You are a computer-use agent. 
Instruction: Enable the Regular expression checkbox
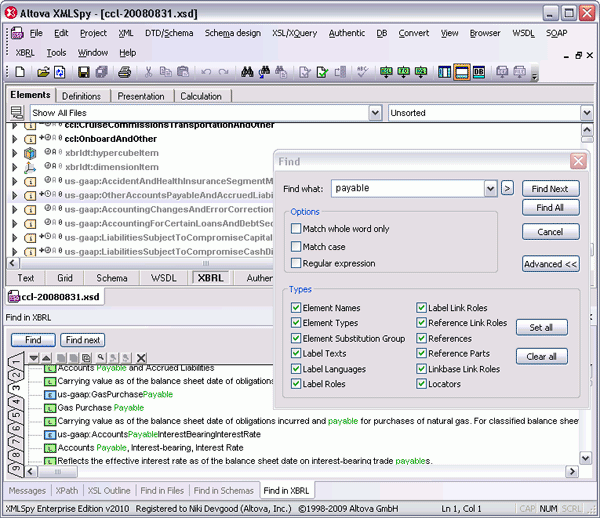click(296, 263)
